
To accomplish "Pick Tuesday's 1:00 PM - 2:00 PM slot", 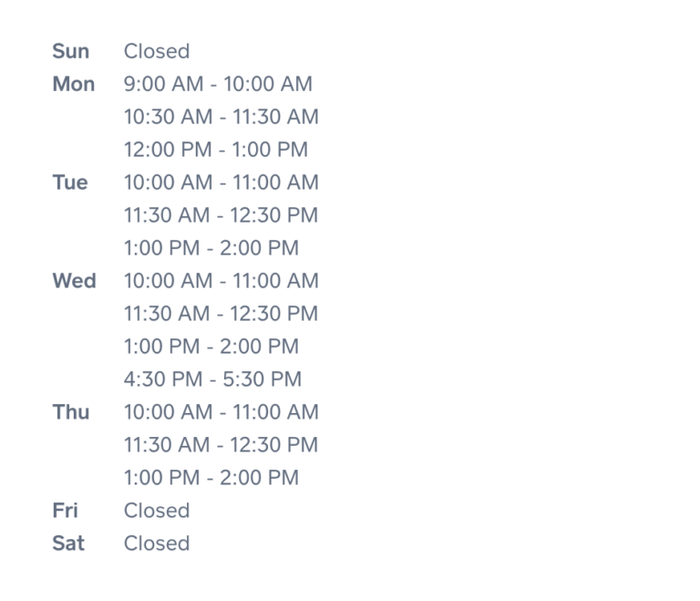I will (x=211, y=248).
